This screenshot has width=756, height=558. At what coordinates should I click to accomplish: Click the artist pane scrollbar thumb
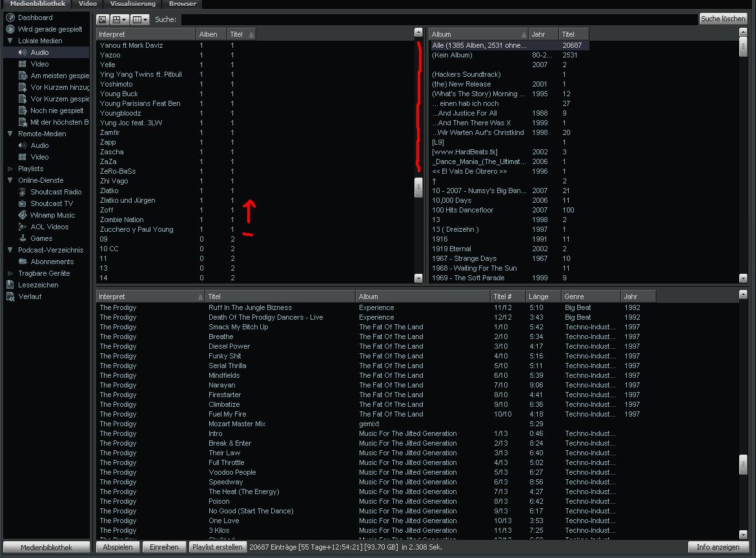click(x=418, y=187)
